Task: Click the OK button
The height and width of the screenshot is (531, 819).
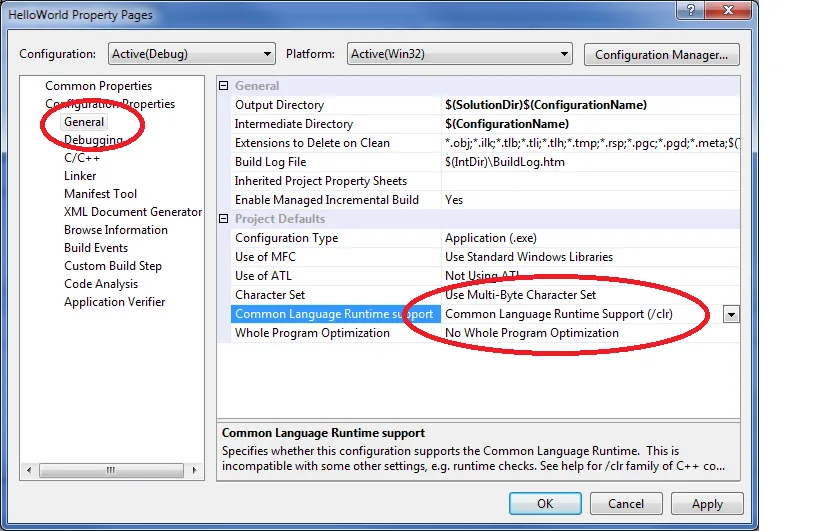Action: (x=545, y=503)
